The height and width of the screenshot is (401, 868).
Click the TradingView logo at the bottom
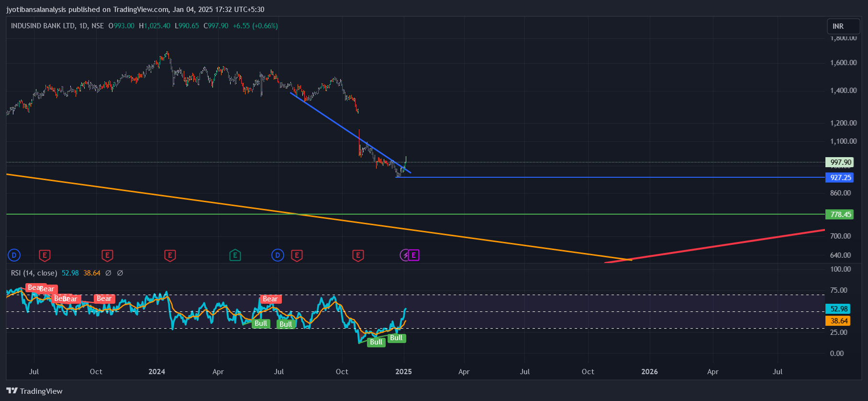click(x=34, y=391)
